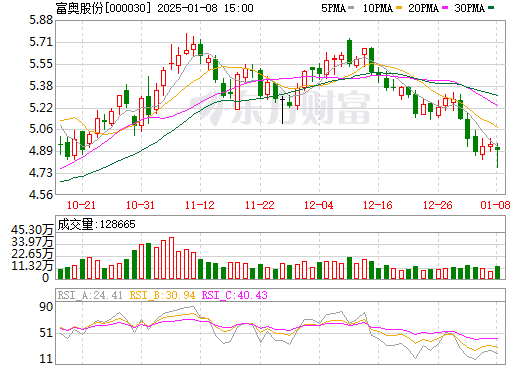This screenshot has height=365, width=520.
Task: Click the 成交量:128665 volume label
Action: click(x=96, y=224)
